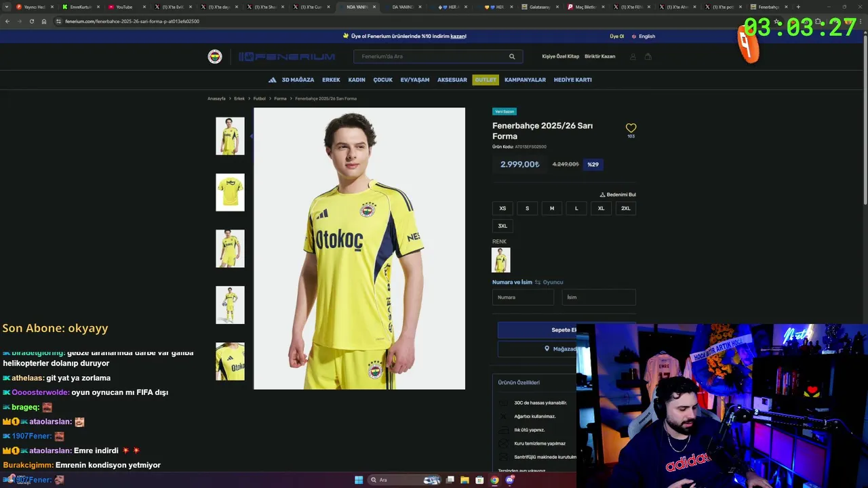Screen dimensions: 868x488
Task: Click the Chrome icon in taskbar
Action: [494, 480]
